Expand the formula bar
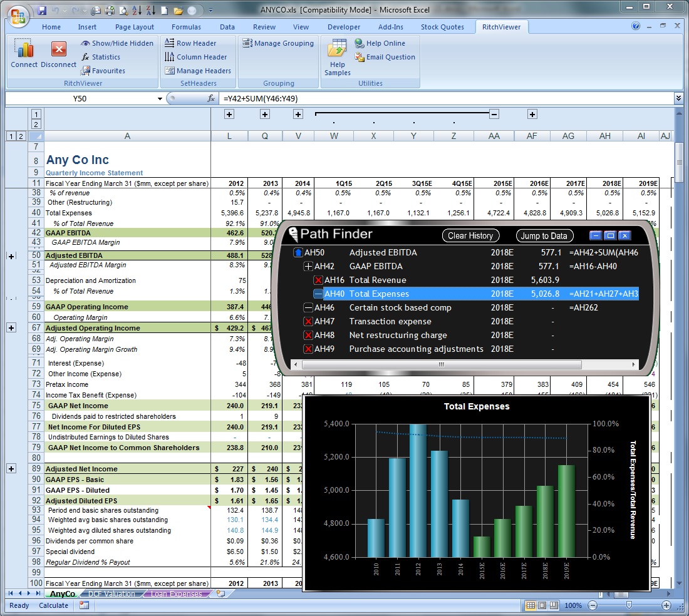Image resolution: width=689 pixels, height=616 pixels. [x=679, y=98]
